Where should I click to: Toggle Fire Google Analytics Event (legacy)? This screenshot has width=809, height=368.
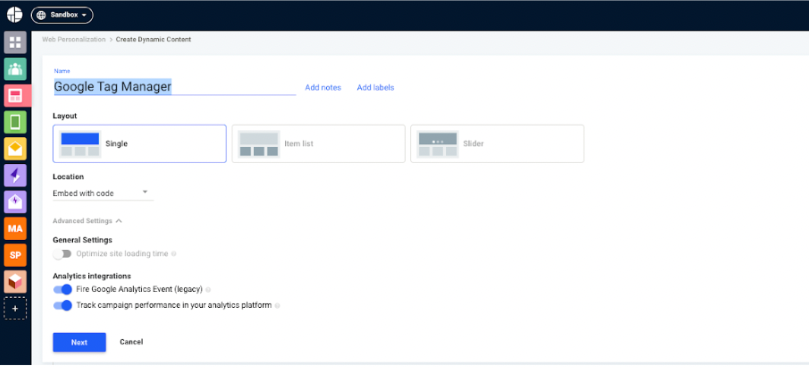(x=62, y=290)
